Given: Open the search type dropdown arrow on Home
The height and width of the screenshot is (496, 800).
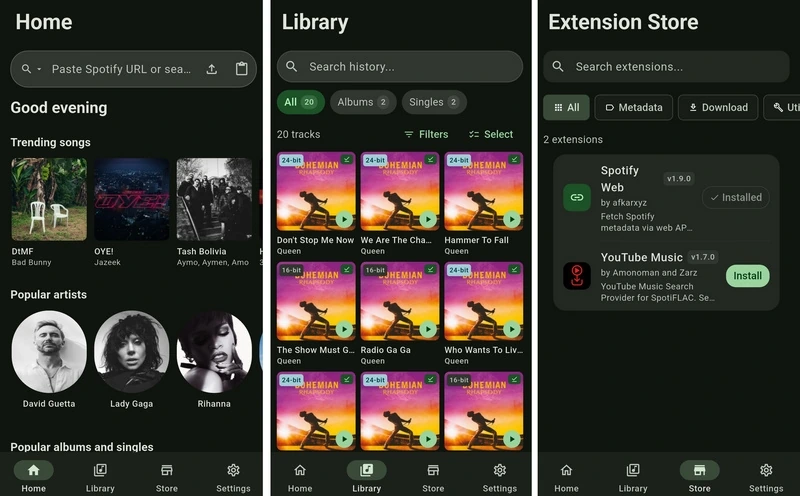Looking at the screenshot, I should [x=39, y=69].
